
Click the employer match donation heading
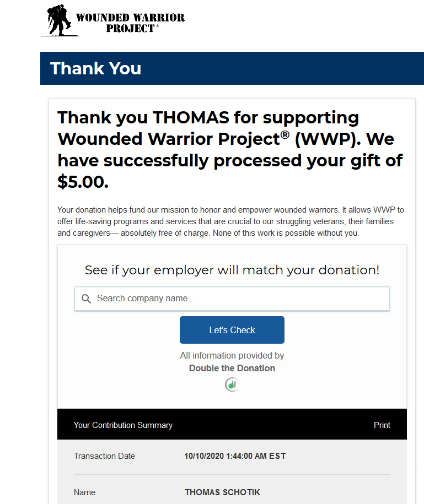coord(232,270)
